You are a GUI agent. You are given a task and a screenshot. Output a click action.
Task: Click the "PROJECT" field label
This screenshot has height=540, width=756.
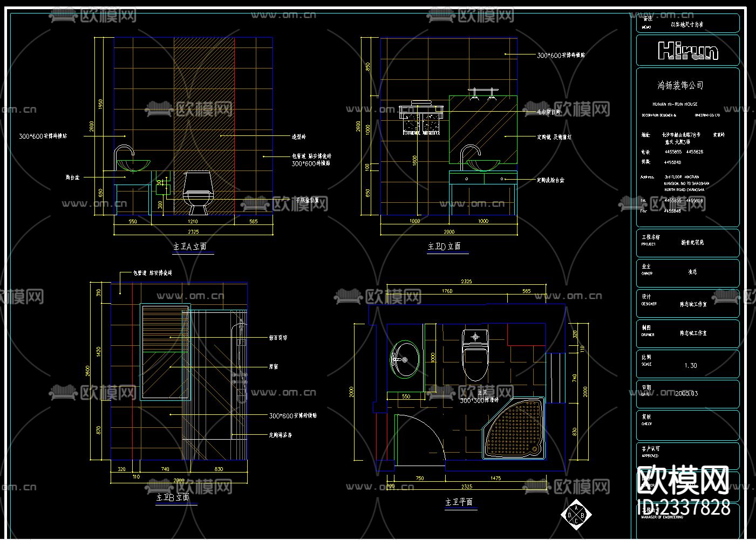click(x=649, y=244)
